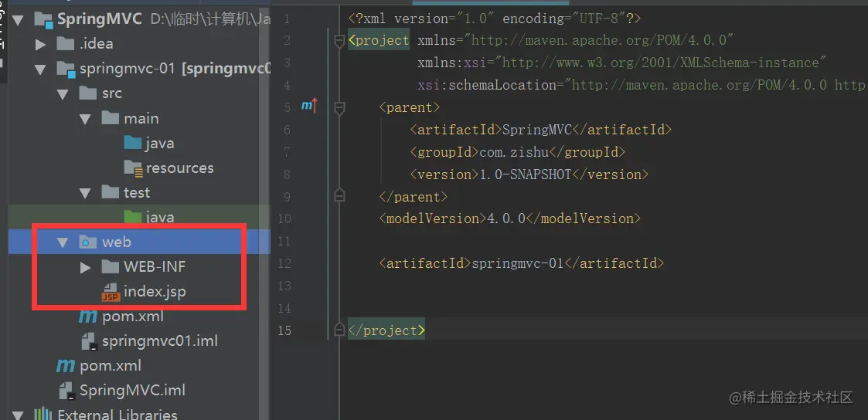Select the test folder label
This screenshot has width=868, height=420.
click(137, 192)
